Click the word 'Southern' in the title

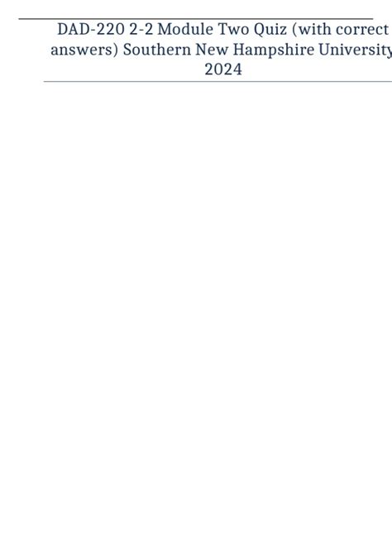pos(157,49)
